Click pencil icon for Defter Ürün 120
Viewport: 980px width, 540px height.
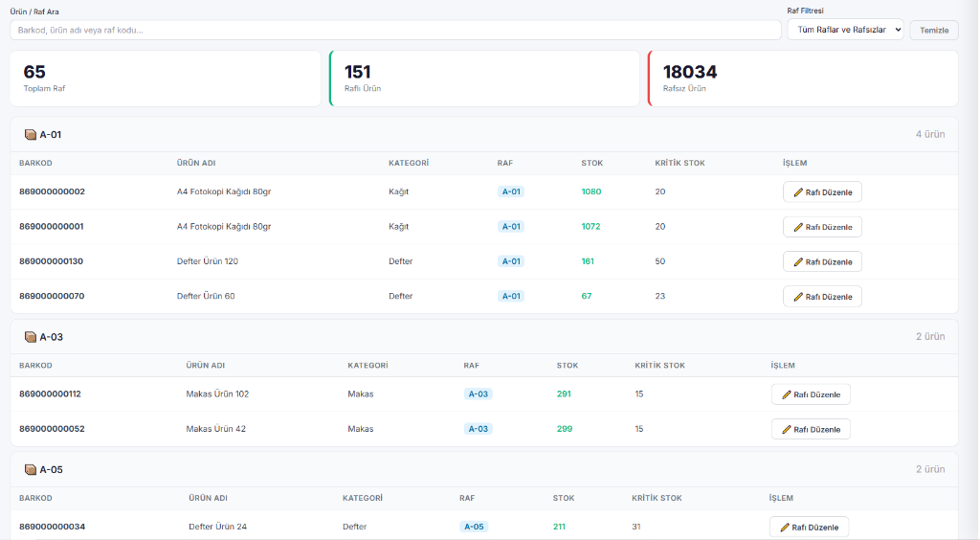[798, 262]
